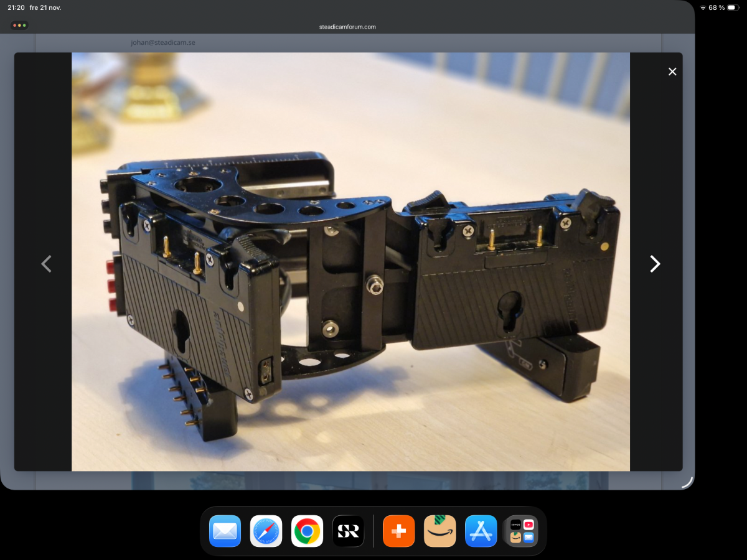This screenshot has height=560, width=747.
Task: Open the App Store
Action: pos(481,531)
